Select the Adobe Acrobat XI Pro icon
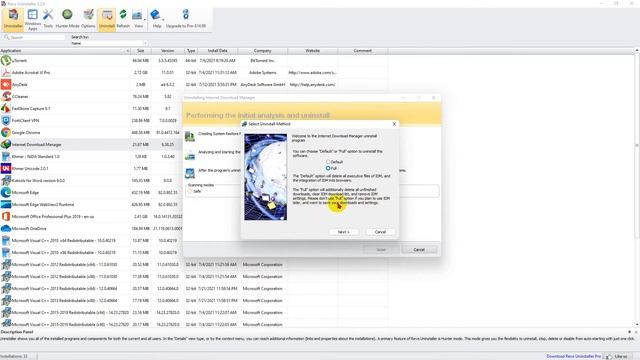The height and width of the screenshot is (360, 640). coord(6,73)
